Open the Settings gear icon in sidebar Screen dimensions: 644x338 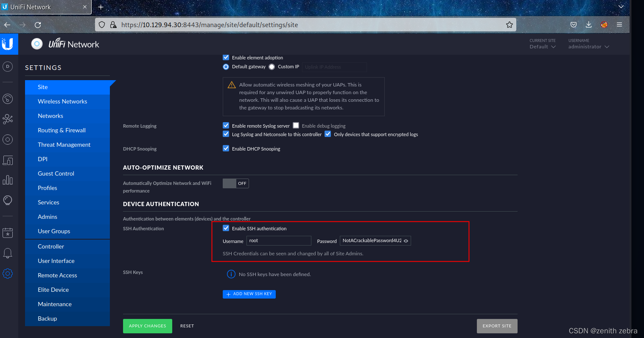coord(8,274)
